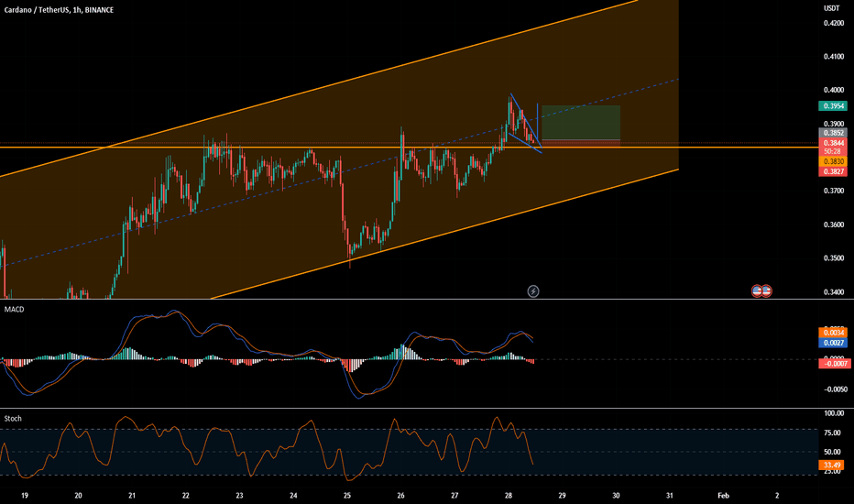Click the 0.3400 price axis label
This screenshot has height=504, width=854.
click(834, 292)
